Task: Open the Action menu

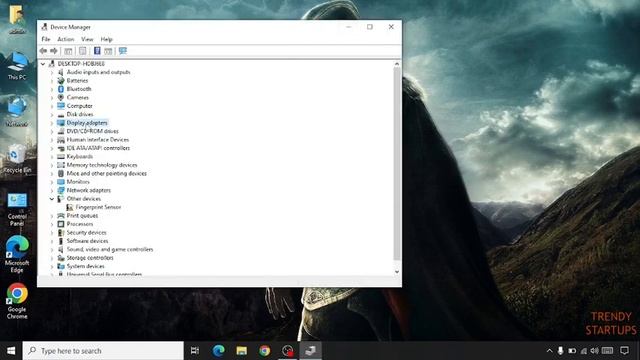Action: (66, 39)
